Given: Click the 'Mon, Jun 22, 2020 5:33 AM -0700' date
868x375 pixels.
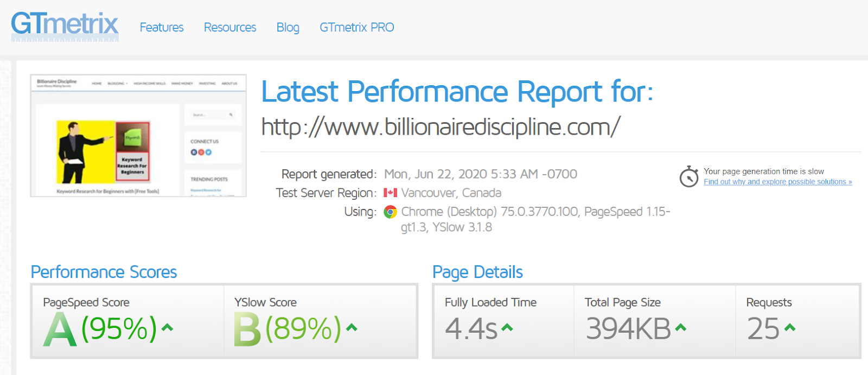Looking at the screenshot, I should 481,174.
